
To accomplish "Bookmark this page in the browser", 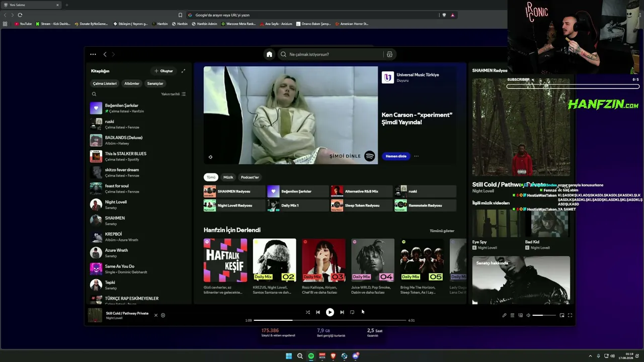I will pos(180,15).
